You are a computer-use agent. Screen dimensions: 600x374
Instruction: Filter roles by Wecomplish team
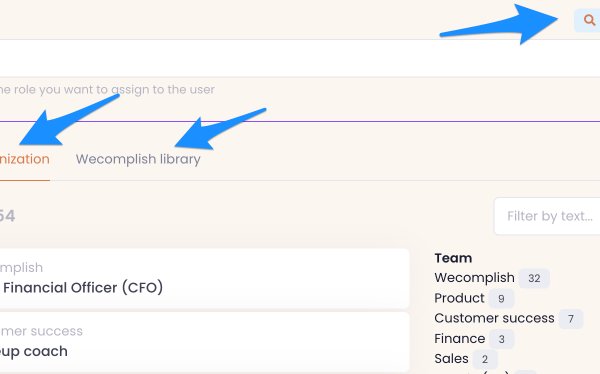(474, 278)
